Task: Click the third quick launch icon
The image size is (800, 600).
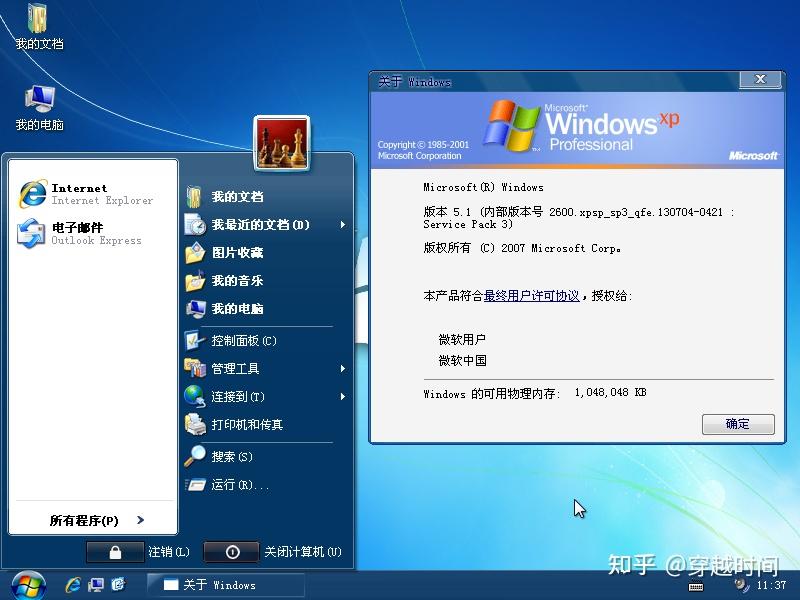Action: pyautogui.click(x=118, y=584)
